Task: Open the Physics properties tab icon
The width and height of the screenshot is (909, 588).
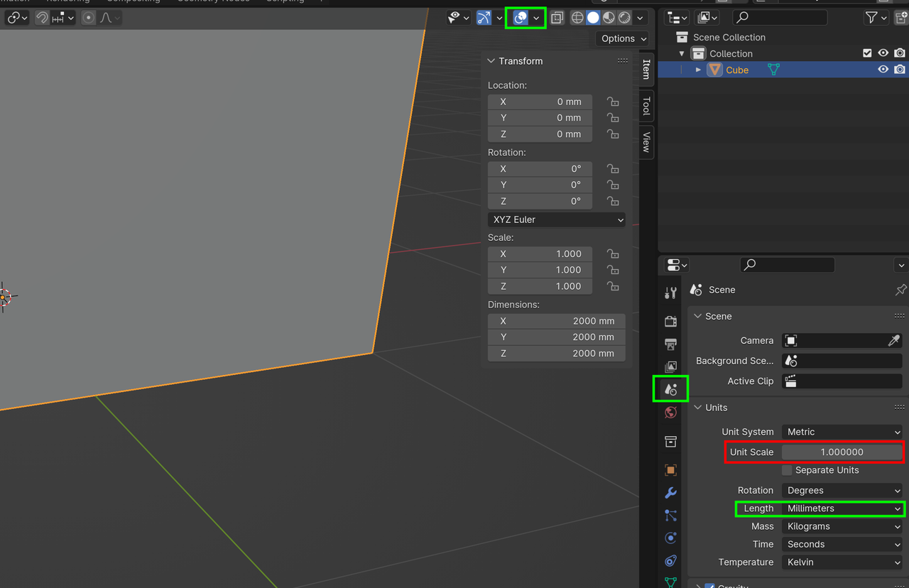Action: (670, 538)
